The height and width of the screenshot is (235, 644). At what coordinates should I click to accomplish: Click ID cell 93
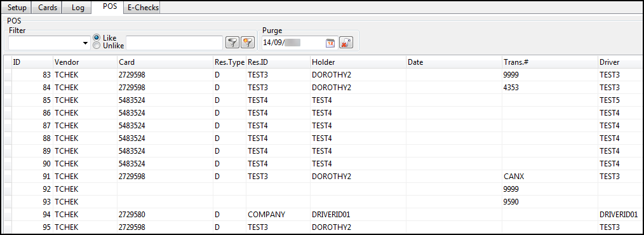point(32,202)
